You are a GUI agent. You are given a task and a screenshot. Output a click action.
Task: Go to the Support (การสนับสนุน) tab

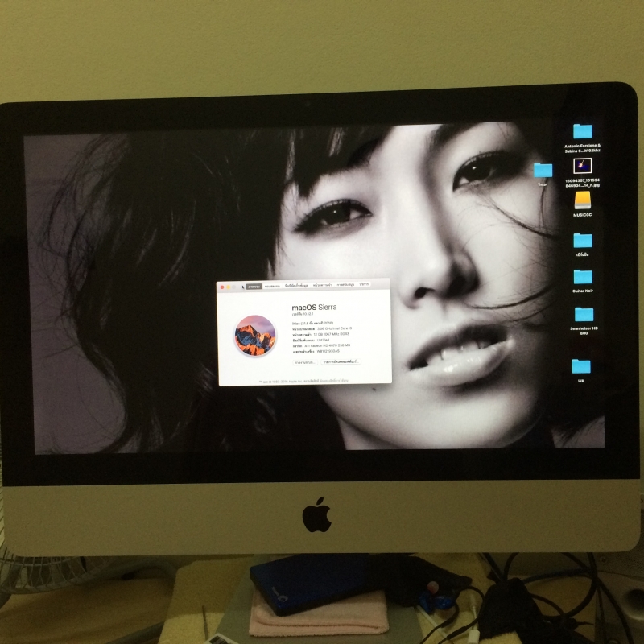[347, 286]
